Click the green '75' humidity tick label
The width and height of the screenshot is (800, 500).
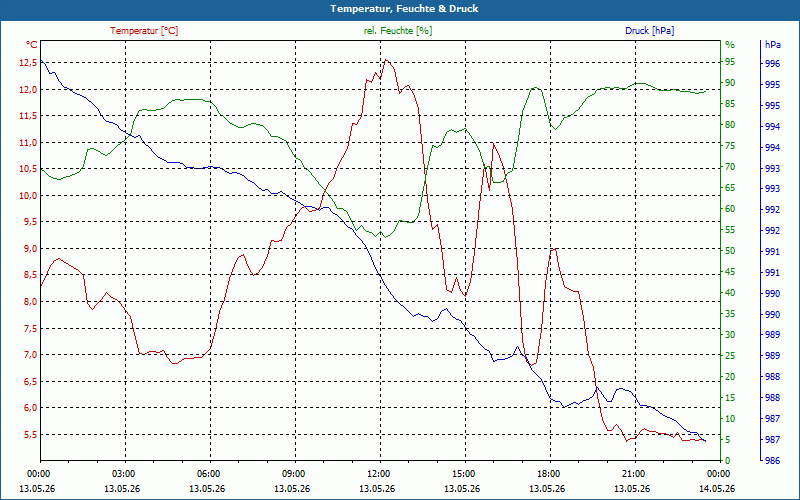click(x=730, y=146)
